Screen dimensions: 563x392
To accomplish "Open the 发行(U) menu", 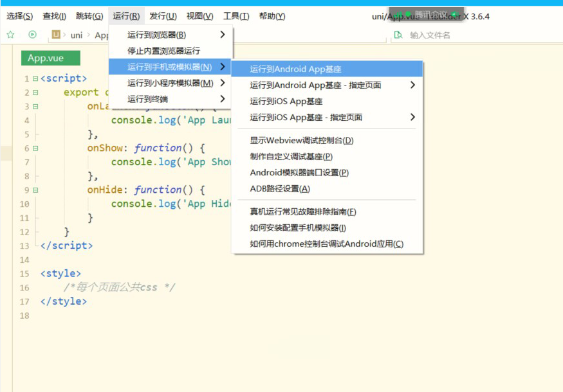I will (x=163, y=16).
